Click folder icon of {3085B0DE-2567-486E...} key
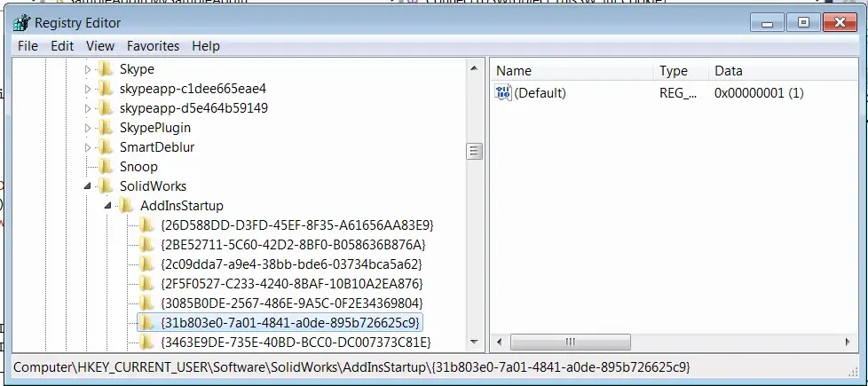The image size is (868, 386). tap(146, 303)
